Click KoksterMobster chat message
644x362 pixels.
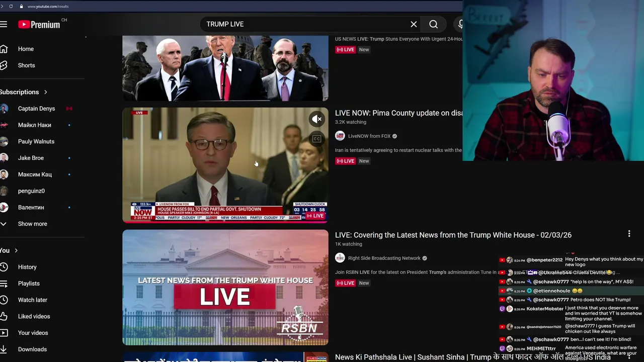click(571, 313)
